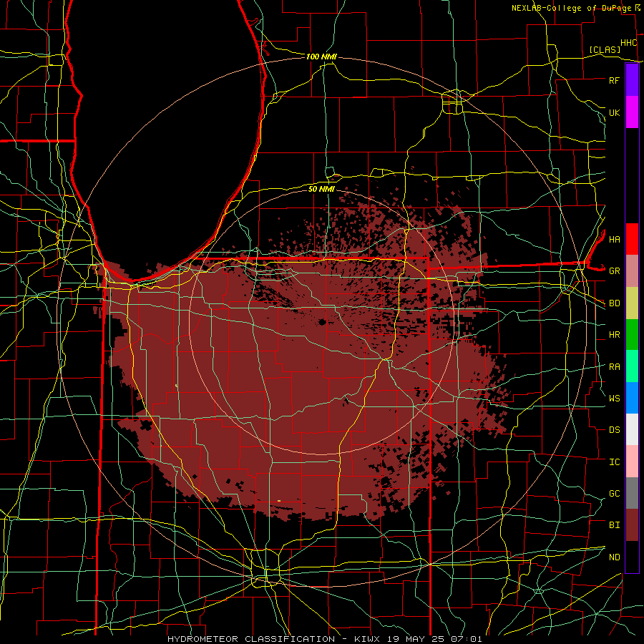Click the IC legend label
Viewport: 644px width, 644px height.
614,462
